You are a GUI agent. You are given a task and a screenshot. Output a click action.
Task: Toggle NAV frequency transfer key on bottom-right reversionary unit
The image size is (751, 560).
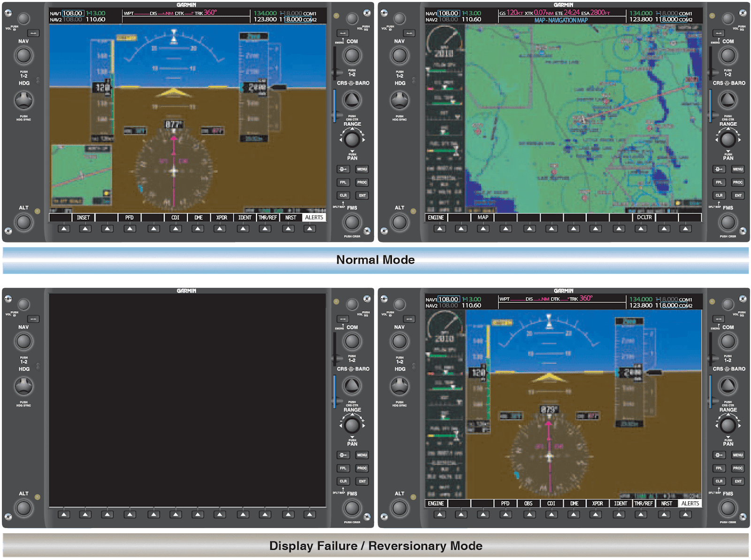[x=409, y=319]
